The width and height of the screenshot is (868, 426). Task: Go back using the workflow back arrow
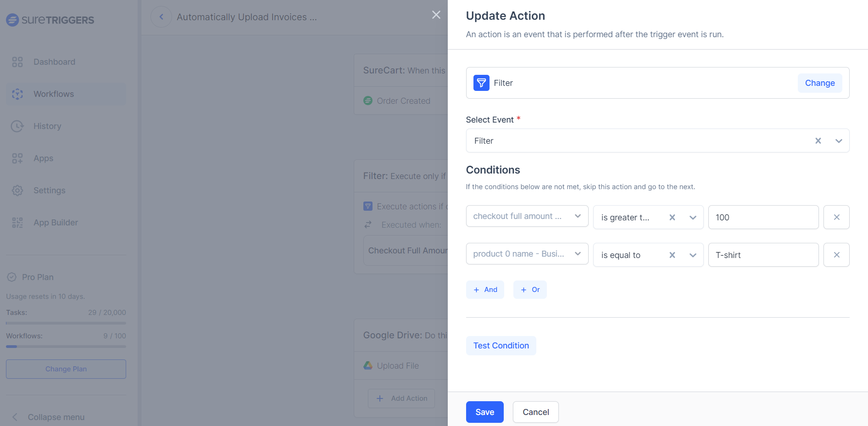pos(161,17)
